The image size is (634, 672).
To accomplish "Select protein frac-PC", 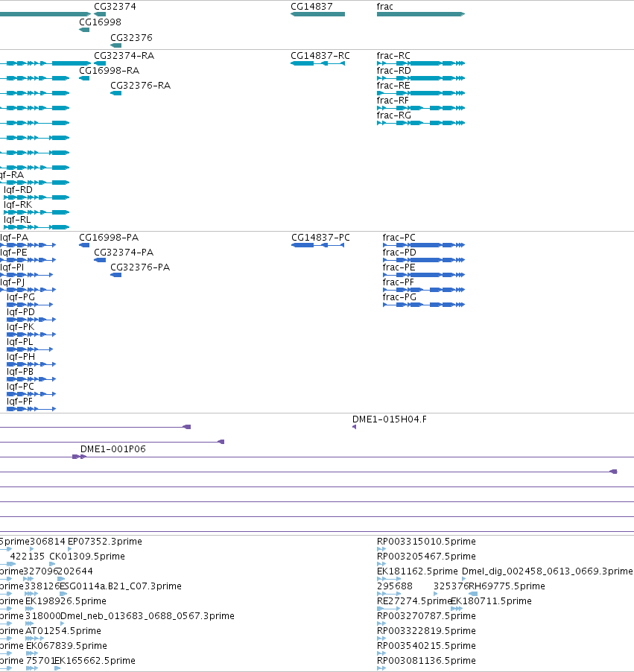I will [399, 238].
